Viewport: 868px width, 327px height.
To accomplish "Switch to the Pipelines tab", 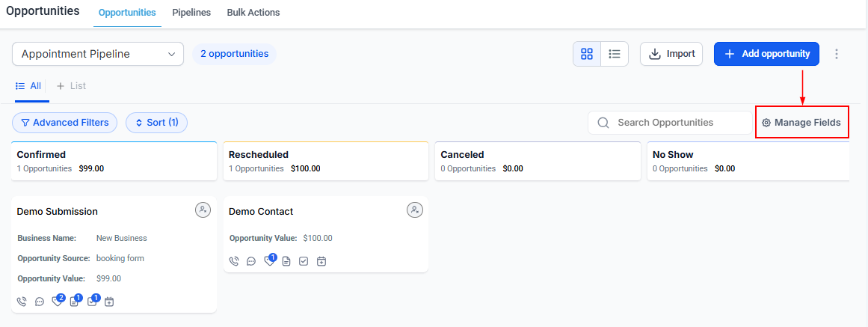I will (191, 13).
